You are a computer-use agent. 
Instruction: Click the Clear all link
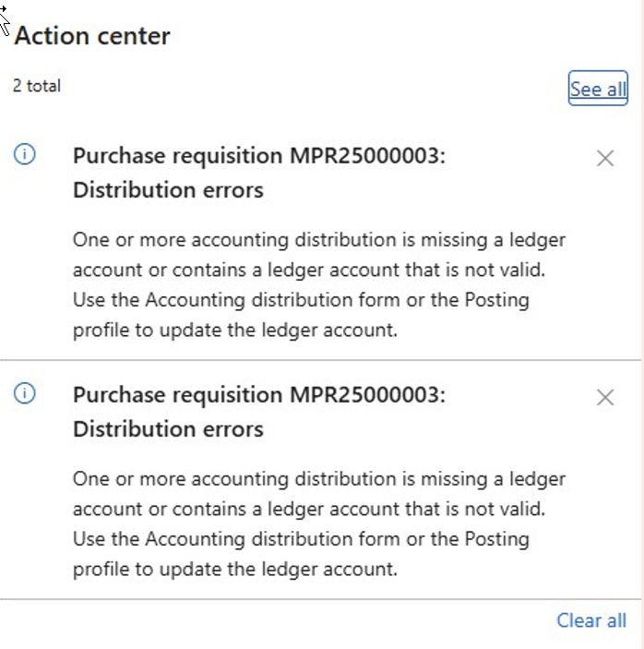[591, 620]
